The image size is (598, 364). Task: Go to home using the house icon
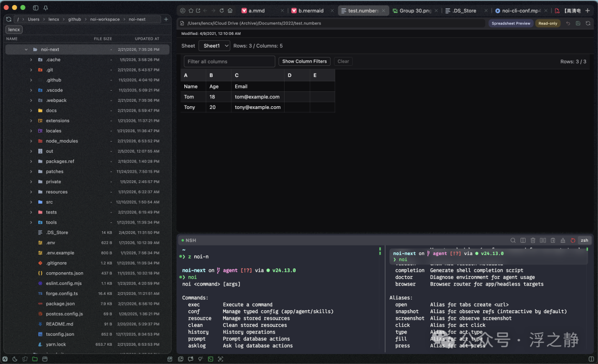click(230, 11)
